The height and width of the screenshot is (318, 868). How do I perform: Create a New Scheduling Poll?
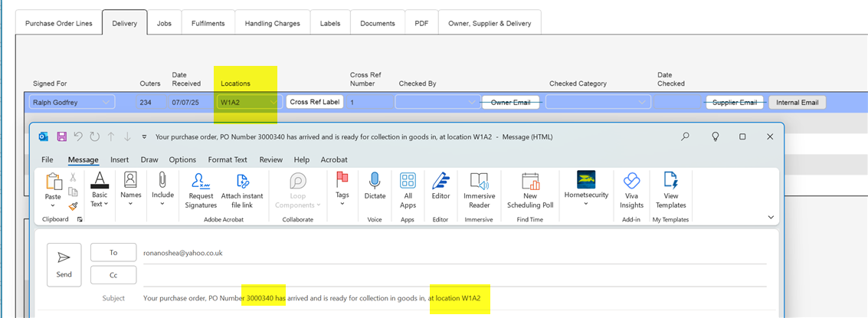pyautogui.click(x=530, y=191)
